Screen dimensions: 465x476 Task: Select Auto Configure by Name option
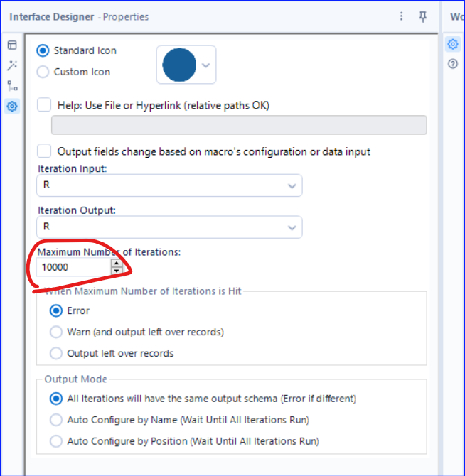[x=56, y=420]
